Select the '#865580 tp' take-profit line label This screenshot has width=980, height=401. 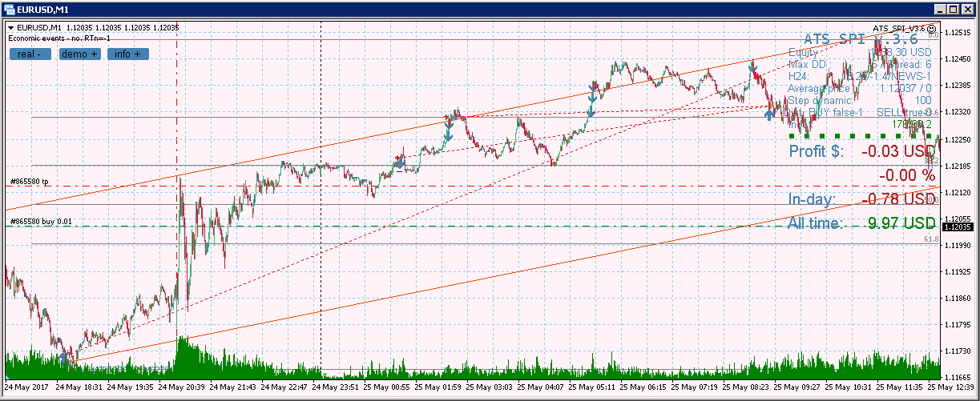click(29, 182)
